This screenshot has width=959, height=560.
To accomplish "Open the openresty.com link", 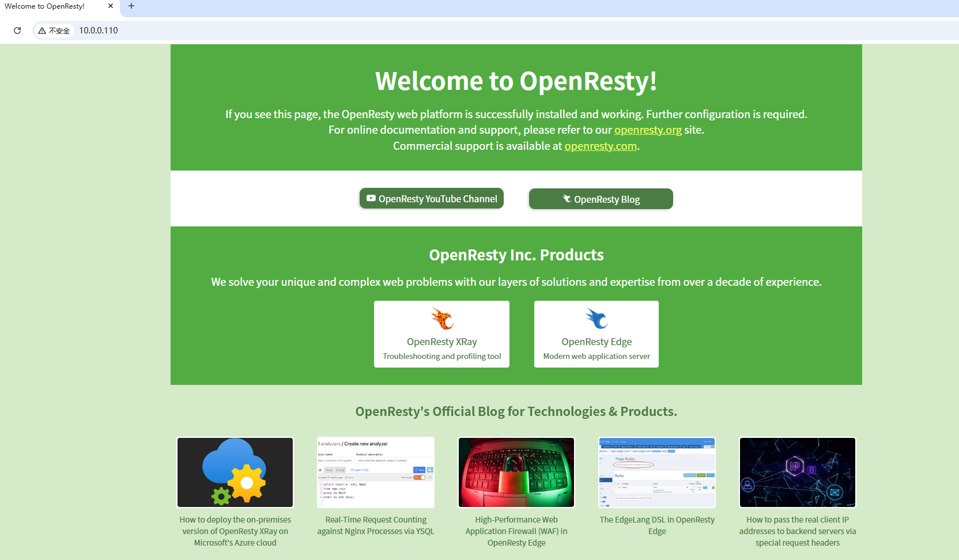I will click(601, 146).
